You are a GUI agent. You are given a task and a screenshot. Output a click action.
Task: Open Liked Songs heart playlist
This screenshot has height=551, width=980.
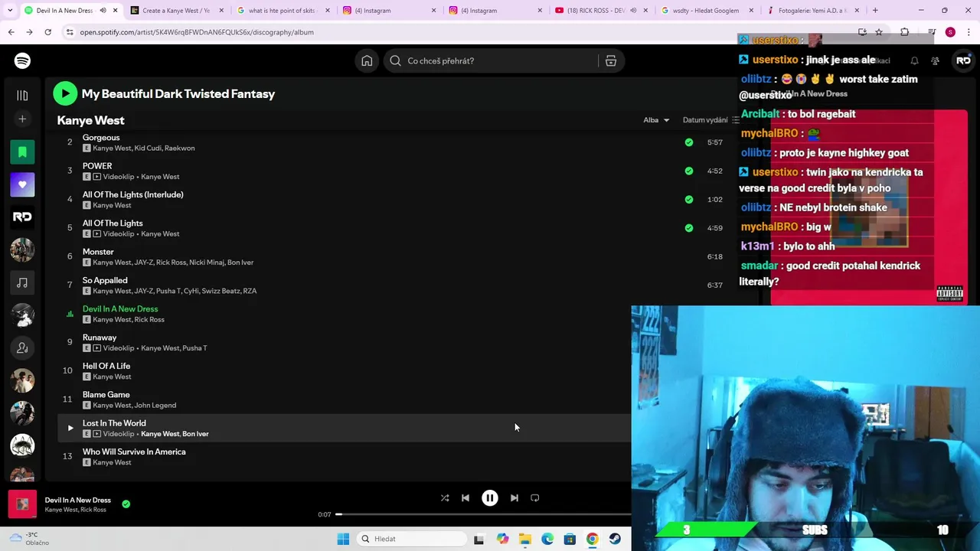pos(22,184)
